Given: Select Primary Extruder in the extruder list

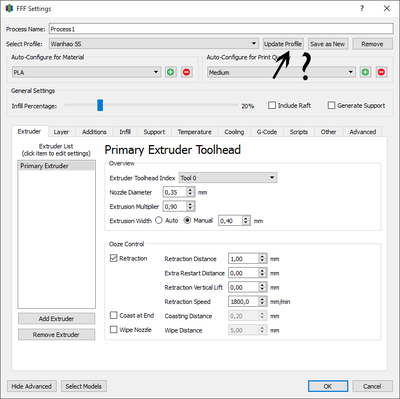Looking at the screenshot, I should pos(56,166).
